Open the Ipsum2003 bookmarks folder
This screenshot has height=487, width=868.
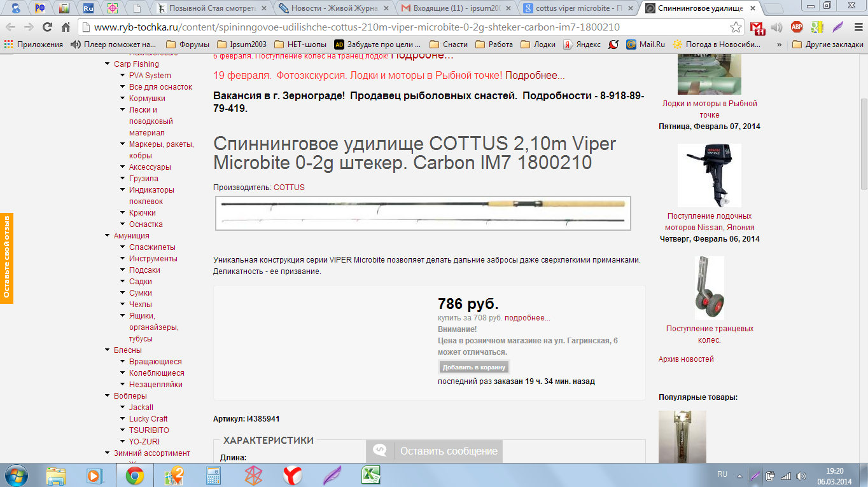[241, 45]
